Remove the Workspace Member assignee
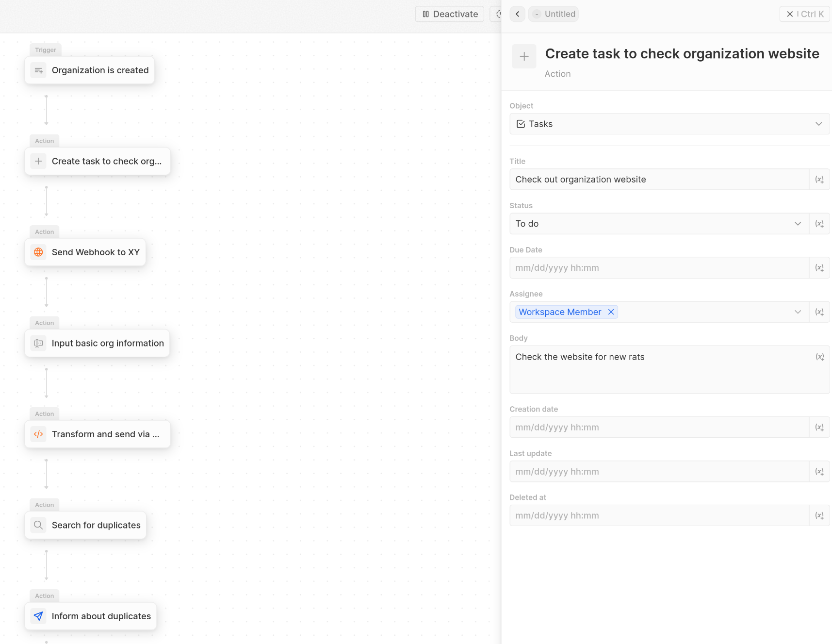The width and height of the screenshot is (832, 644). click(x=611, y=312)
